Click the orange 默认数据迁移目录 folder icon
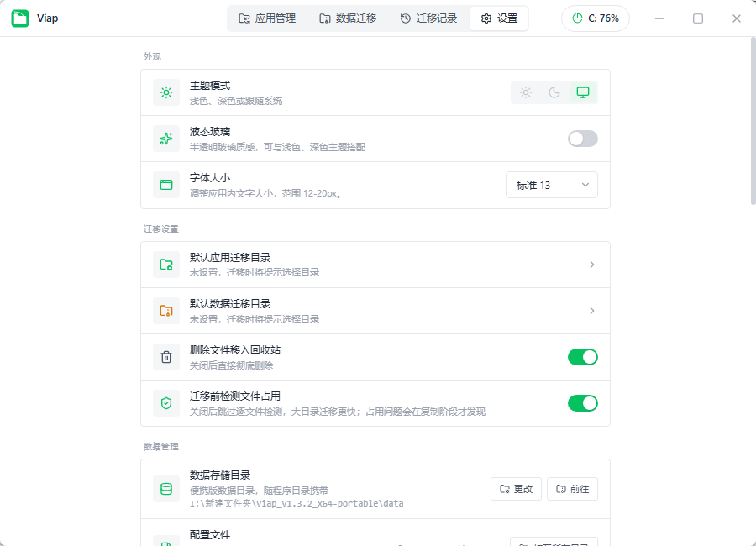Image resolution: width=756 pixels, height=546 pixels. [166, 311]
